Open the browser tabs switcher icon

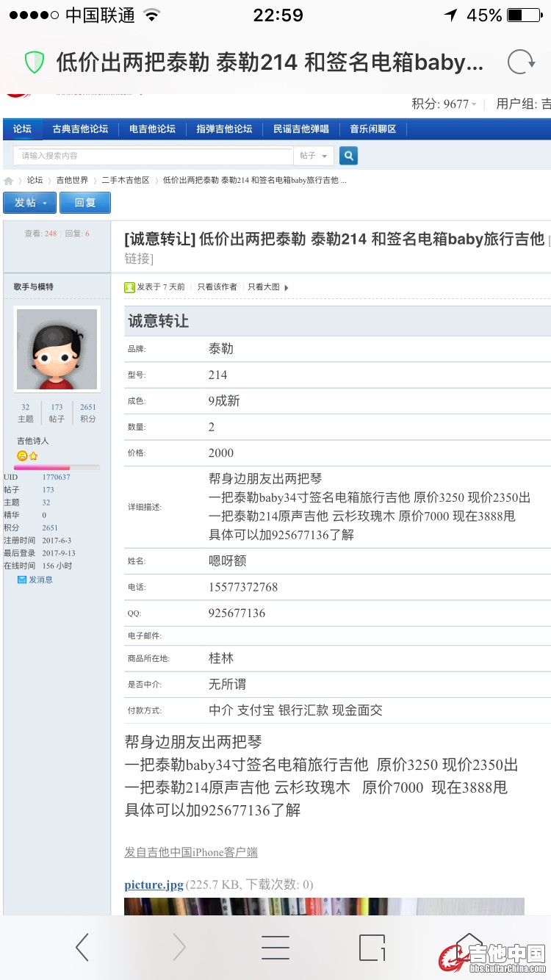coord(372,948)
